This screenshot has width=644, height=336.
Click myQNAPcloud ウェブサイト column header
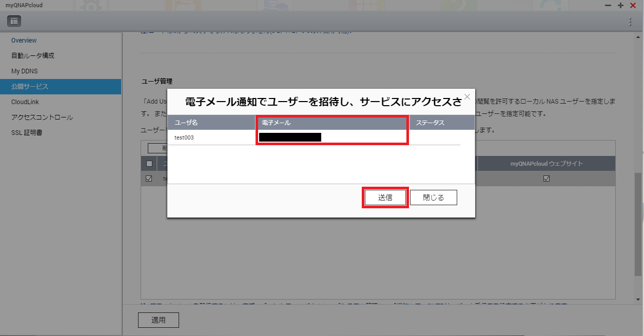click(547, 164)
